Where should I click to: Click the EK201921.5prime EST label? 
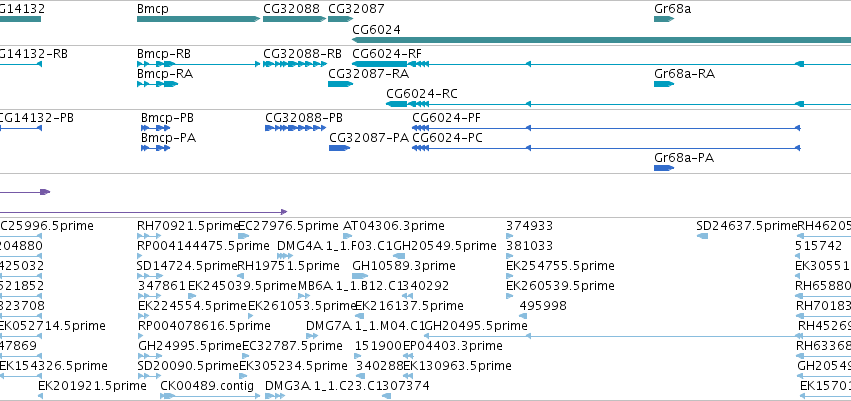[x=92, y=386]
